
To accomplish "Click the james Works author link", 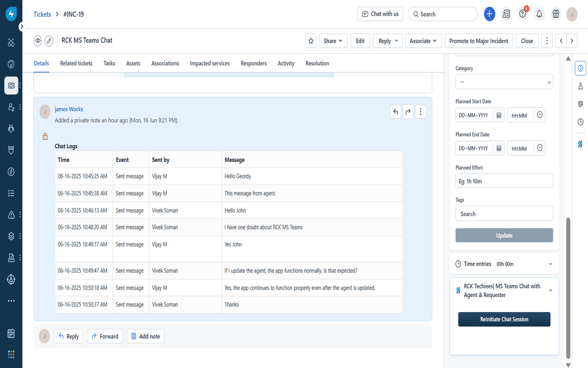I will pos(69,109).
